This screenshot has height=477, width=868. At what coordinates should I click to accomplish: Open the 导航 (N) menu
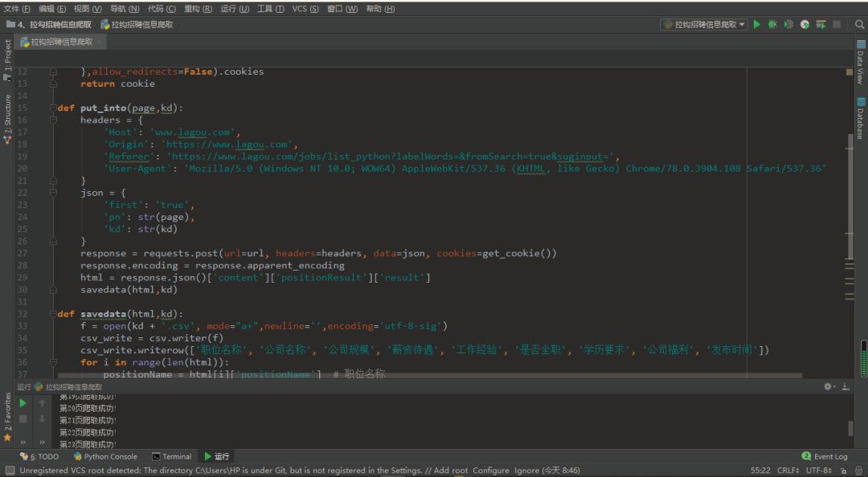point(125,8)
